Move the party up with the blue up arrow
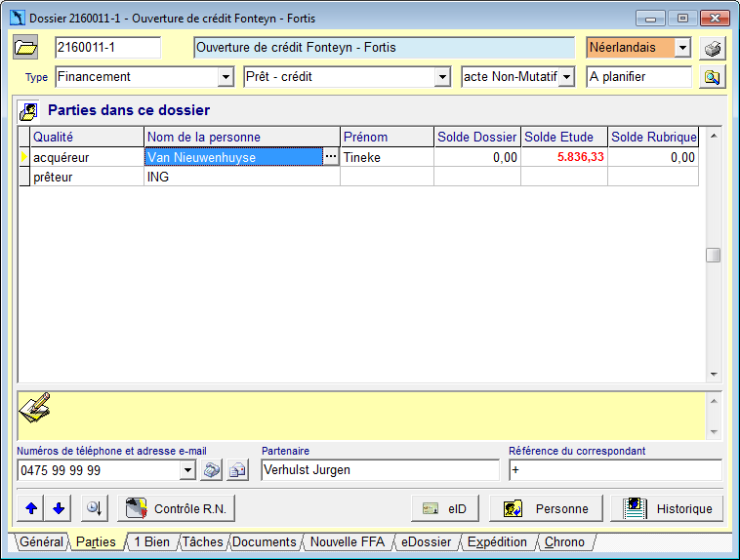This screenshot has width=740, height=560. (x=31, y=508)
